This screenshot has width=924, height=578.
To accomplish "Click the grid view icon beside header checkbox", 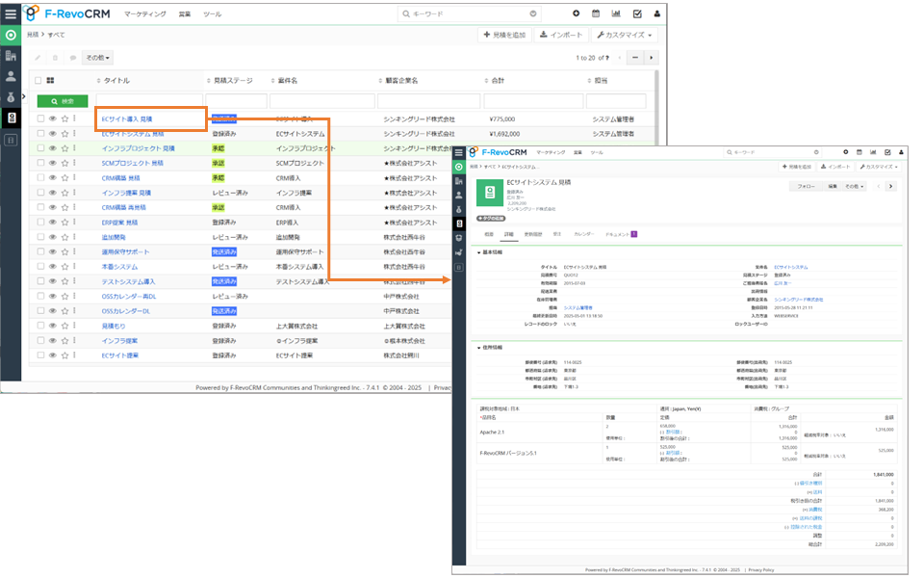I will click(x=50, y=80).
